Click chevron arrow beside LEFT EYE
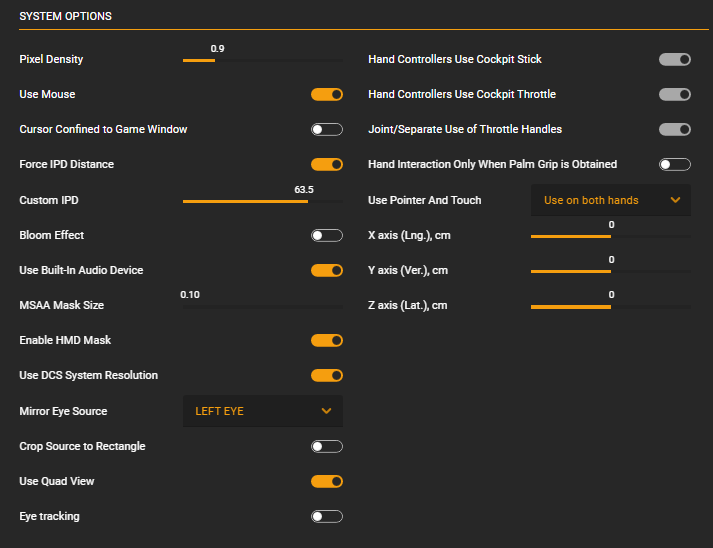713x548 pixels. [x=326, y=411]
